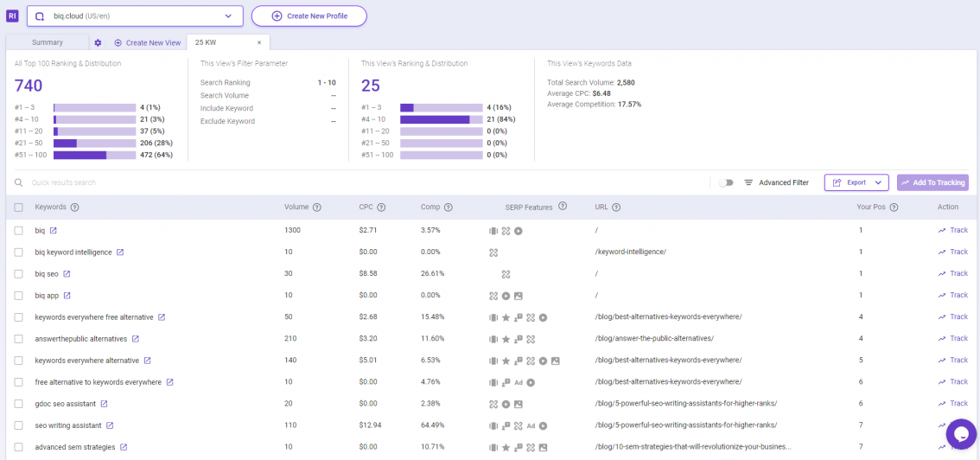Screen dimensions: 980x460
Task: Click the Quick results search magnifier icon
Action: tap(19, 182)
